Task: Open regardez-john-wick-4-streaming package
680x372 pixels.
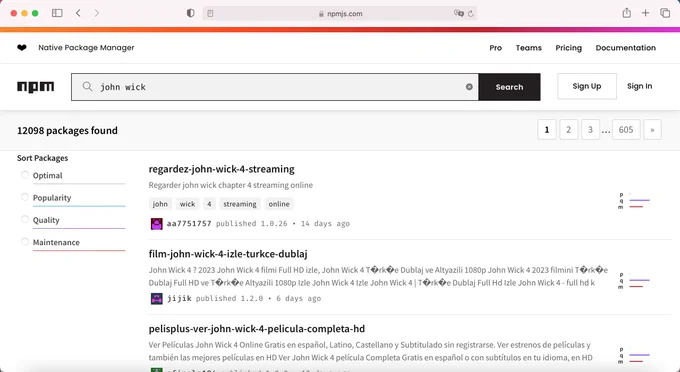Action: pyautogui.click(x=222, y=169)
